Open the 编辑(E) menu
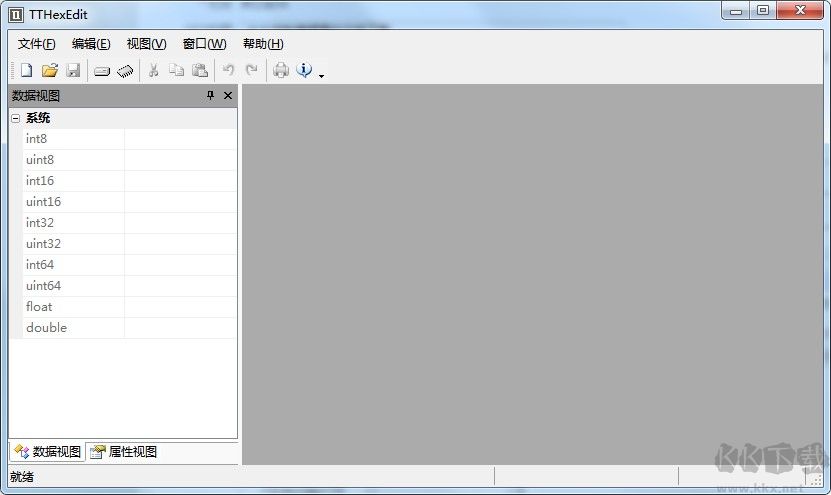Viewport: 831px width, 495px height. point(91,44)
